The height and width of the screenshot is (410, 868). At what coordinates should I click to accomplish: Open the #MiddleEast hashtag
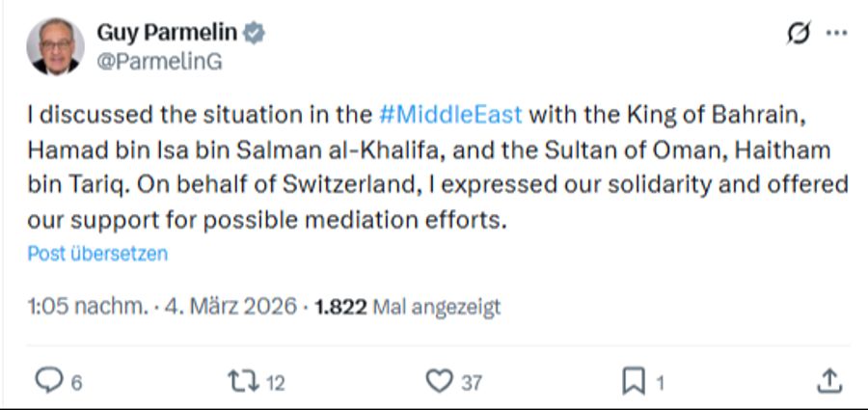click(451, 115)
